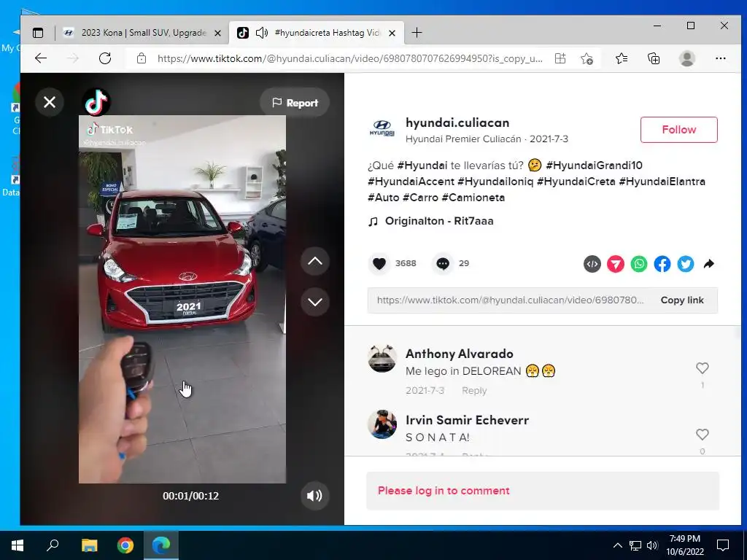
Task: Open the #HyundaiAccent hashtag
Action: coord(411,182)
